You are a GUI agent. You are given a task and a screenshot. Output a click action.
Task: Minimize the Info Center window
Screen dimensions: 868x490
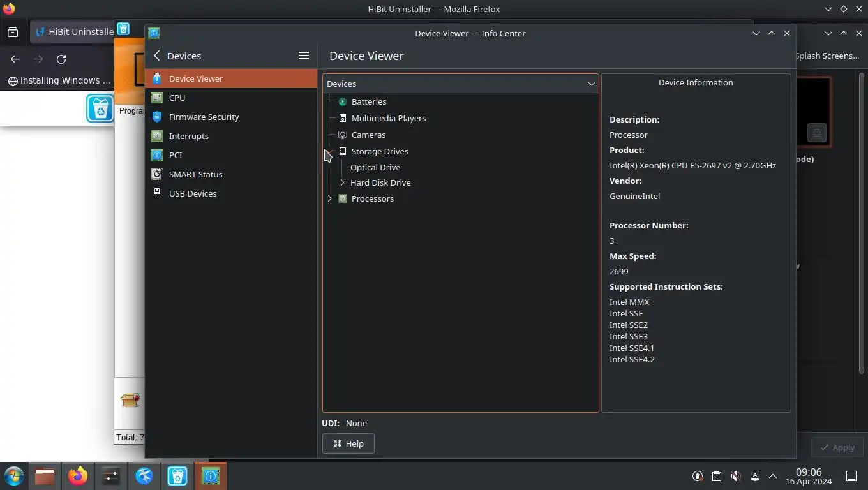(756, 33)
